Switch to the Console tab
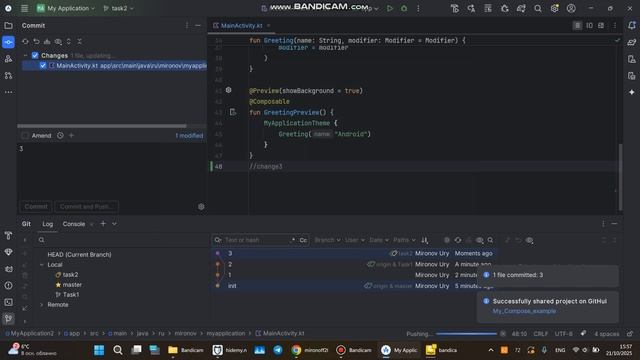This screenshot has width=640, height=360. 74,224
